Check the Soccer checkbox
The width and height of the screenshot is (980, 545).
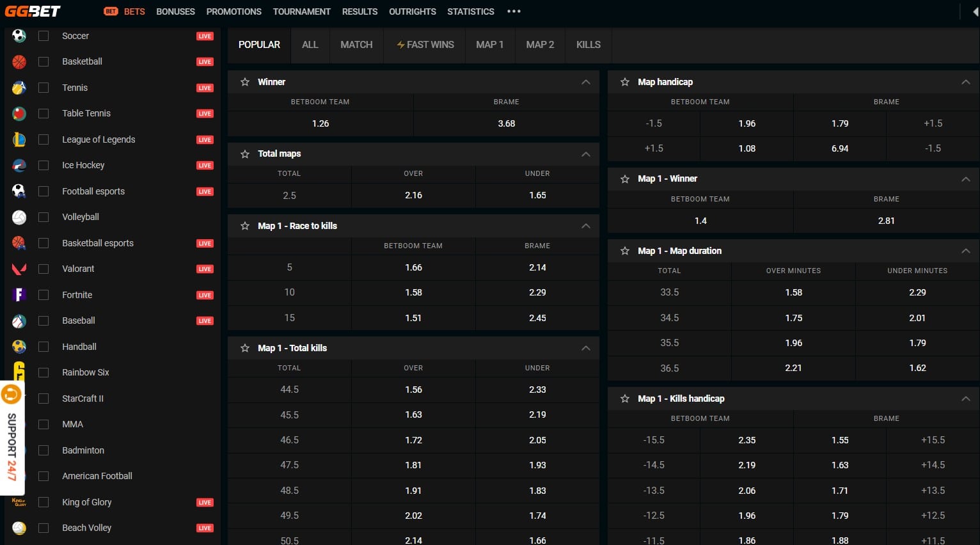43,36
